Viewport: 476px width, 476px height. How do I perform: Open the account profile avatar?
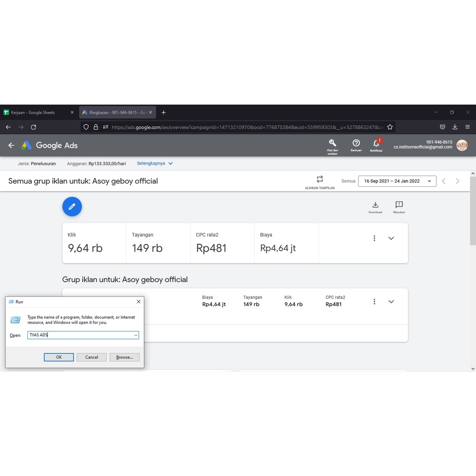[462, 145]
